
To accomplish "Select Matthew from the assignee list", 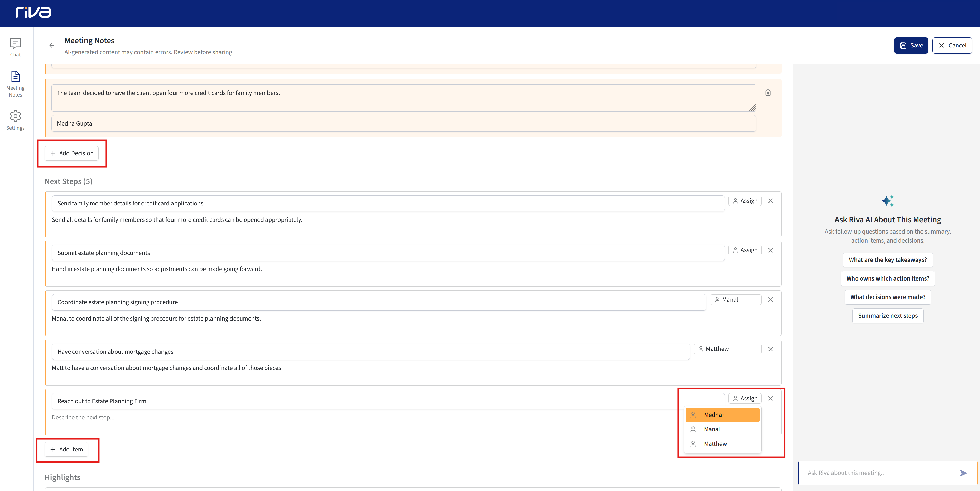I will tap(723, 444).
